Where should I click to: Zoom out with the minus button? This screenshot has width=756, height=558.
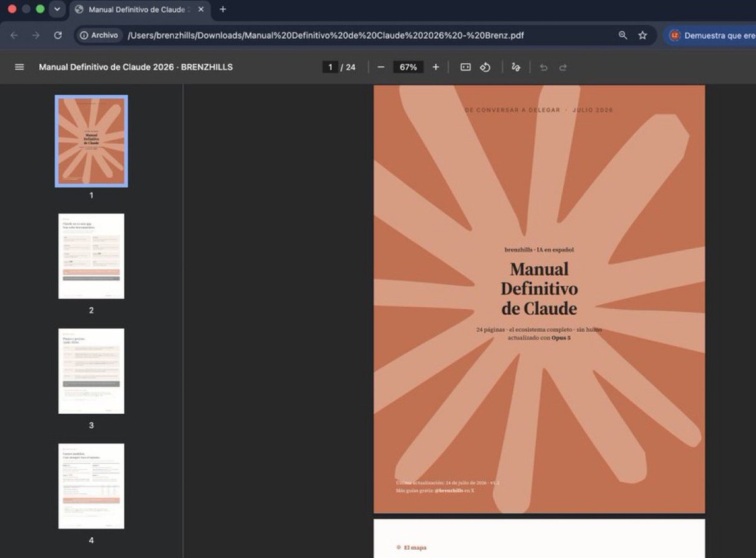(381, 67)
